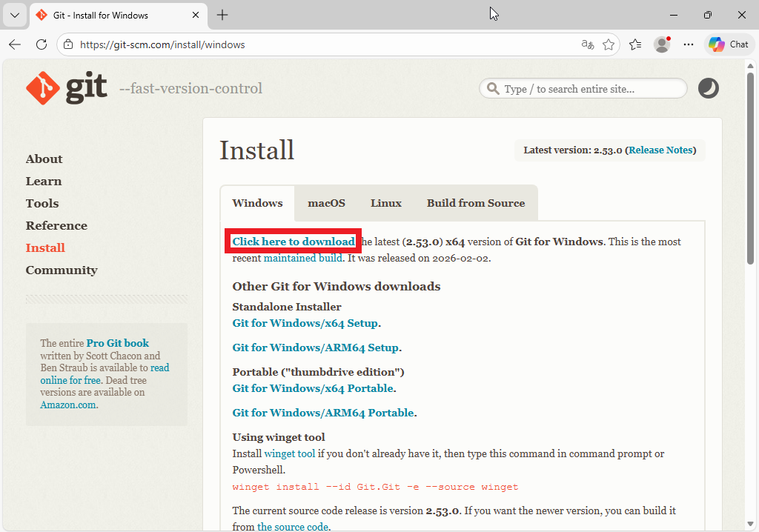Viewport: 759px width, 532px height.
Task: Click the browser back arrow
Action: [15, 44]
